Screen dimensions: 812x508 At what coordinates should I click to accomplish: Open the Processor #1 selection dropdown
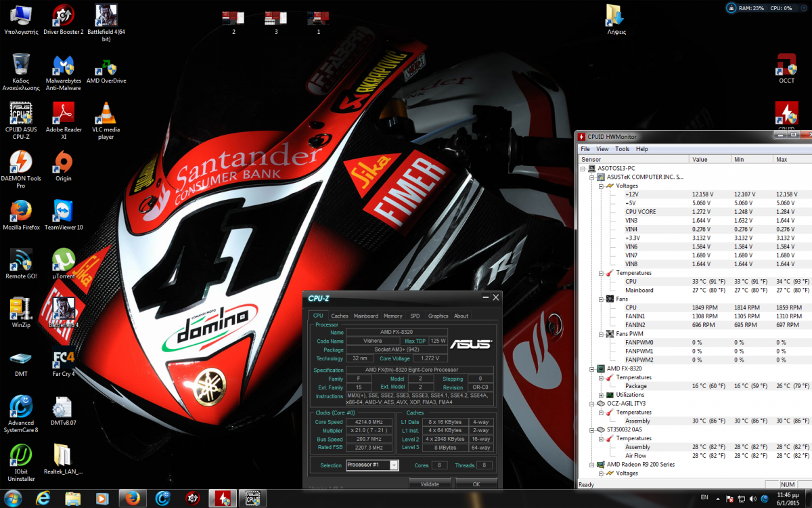click(x=372, y=465)
